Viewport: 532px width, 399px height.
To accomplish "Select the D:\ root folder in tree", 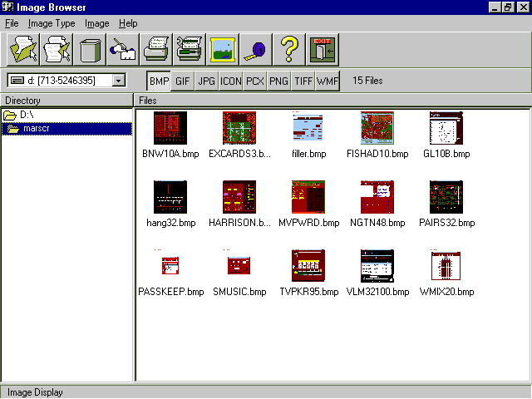I will click(27, 115).
